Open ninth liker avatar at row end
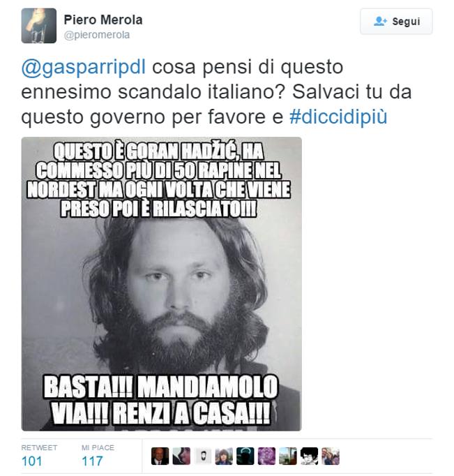Screen dimensions: 454x476 click(331, 456)
